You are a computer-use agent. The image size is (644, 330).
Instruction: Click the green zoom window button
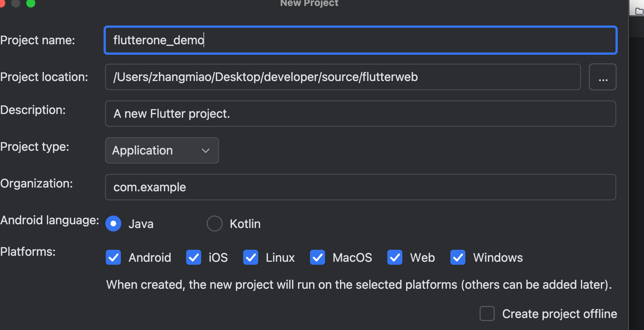tap(31, 3)
